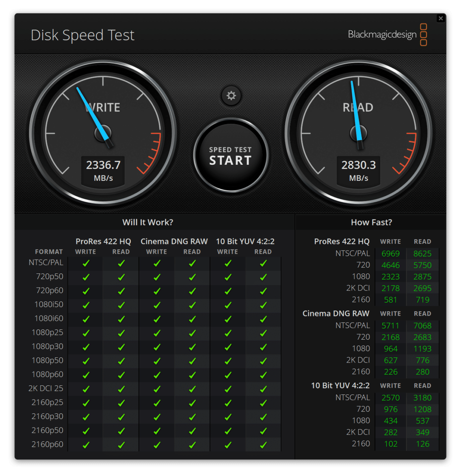461x476 pixels.
Task: Click Cinema DNG RAW write checkmark for 2160p30
Action: 157,417
